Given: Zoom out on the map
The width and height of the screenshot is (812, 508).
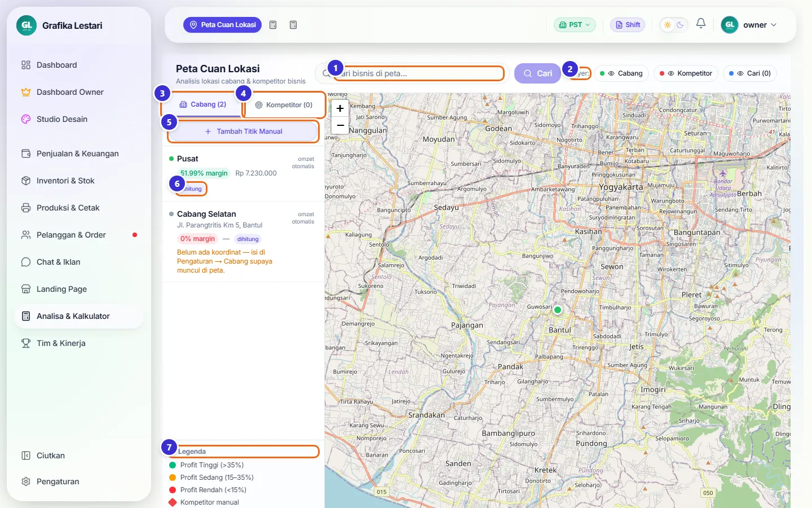Looking at the screenshot, I should [340, 125].
